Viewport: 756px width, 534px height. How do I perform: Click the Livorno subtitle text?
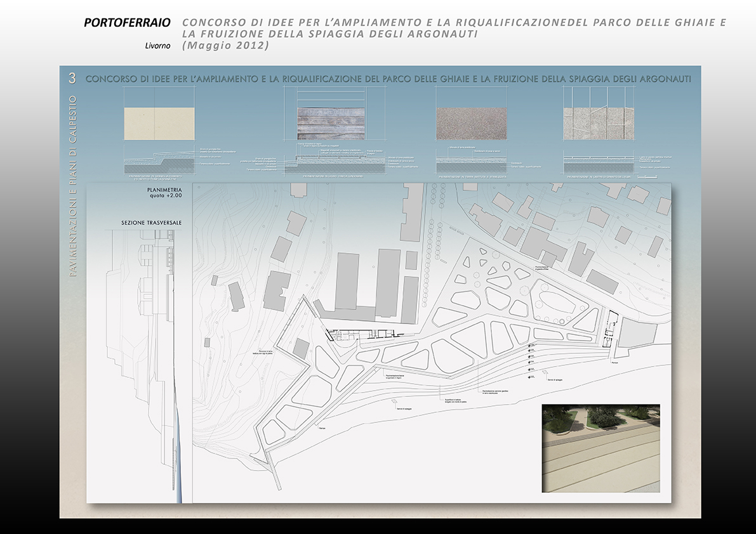coord(157,46)
